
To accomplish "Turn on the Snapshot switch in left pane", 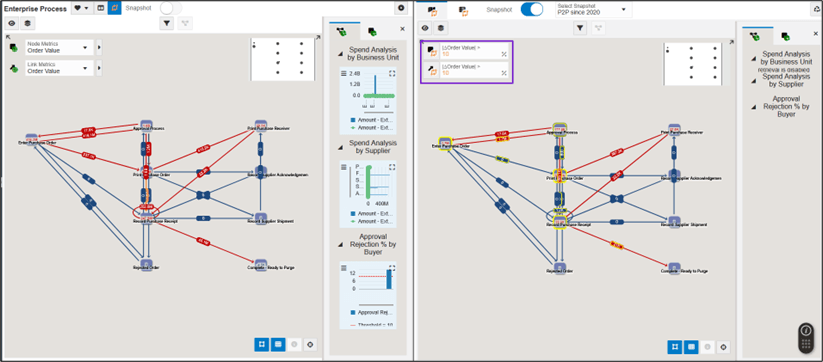I will [171, 8].
